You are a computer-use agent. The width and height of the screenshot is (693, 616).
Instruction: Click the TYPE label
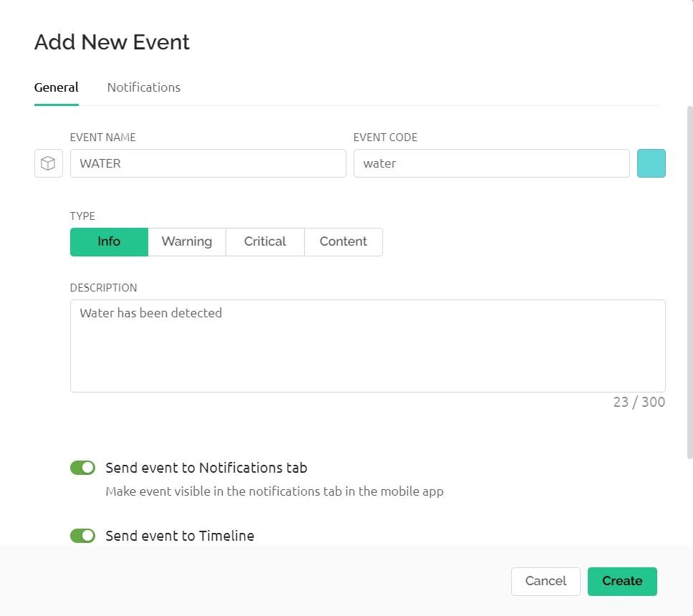pos(82,216)
